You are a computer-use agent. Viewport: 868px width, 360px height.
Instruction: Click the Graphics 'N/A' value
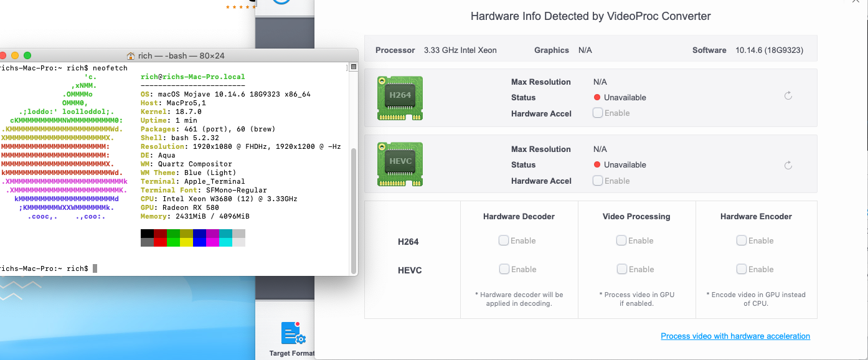click(x=585, y=50)
